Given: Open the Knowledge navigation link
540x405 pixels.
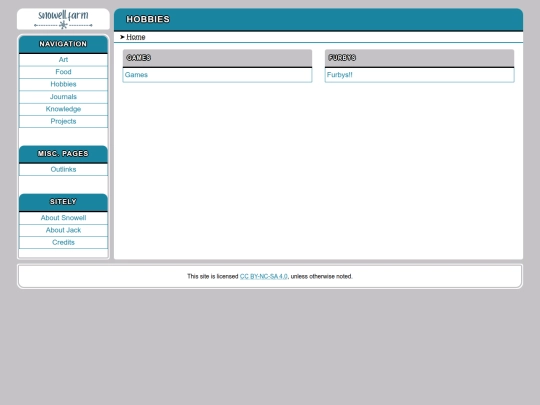Looking at the screenshot, I should (x=63, y=109).
